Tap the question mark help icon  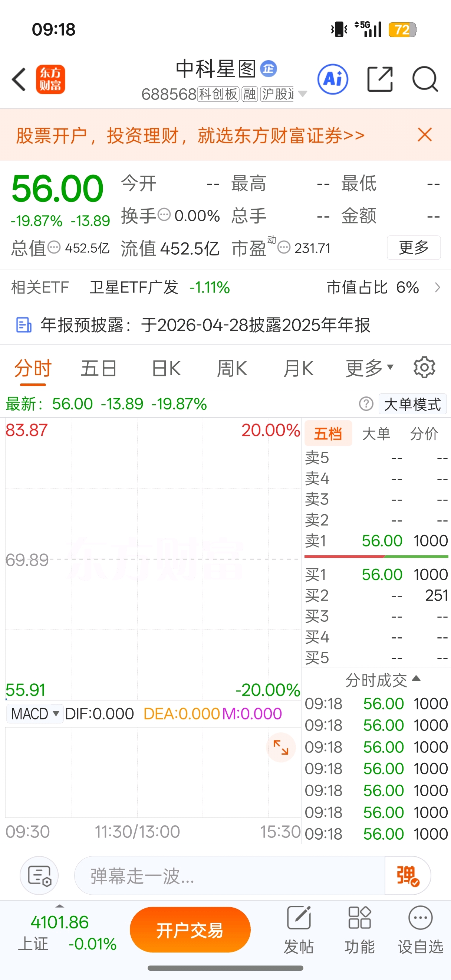coord(366,404)
